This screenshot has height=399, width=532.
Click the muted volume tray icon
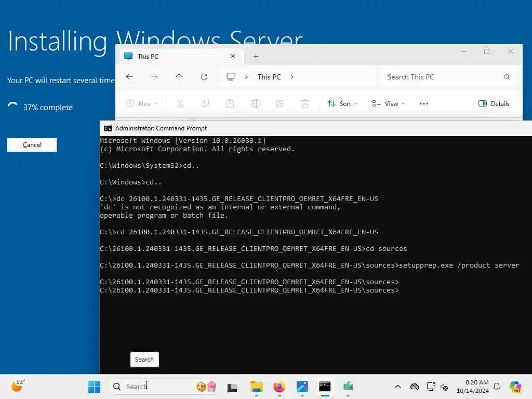click(445, 387)
